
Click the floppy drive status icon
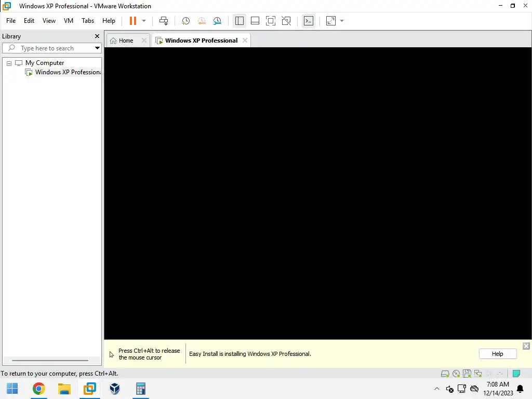pos(467,374)
